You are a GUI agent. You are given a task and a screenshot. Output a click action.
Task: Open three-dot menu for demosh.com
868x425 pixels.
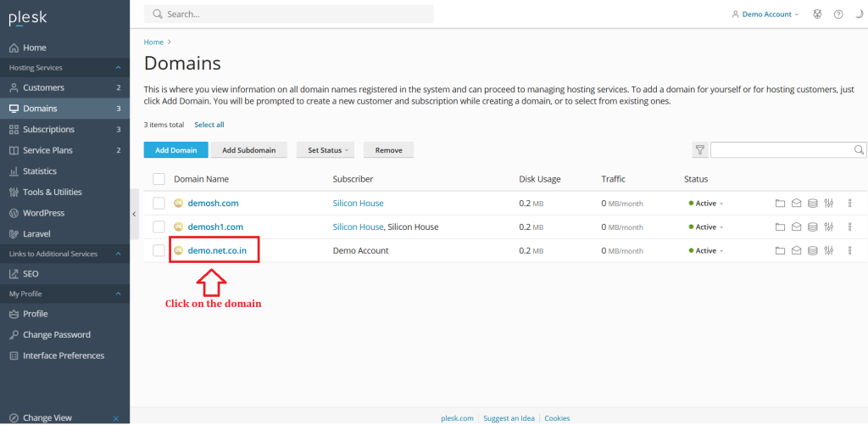849,204
